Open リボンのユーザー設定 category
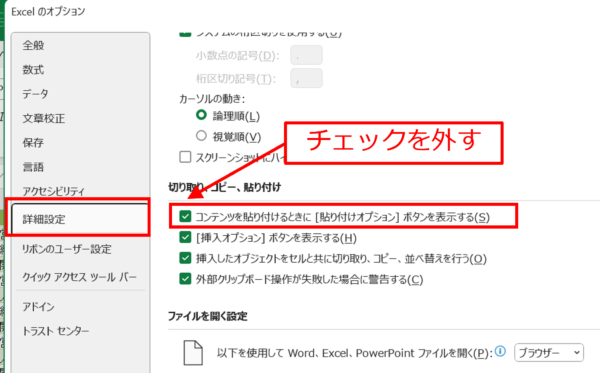Viewport: 600px width, 373px height. click(67, 249)
